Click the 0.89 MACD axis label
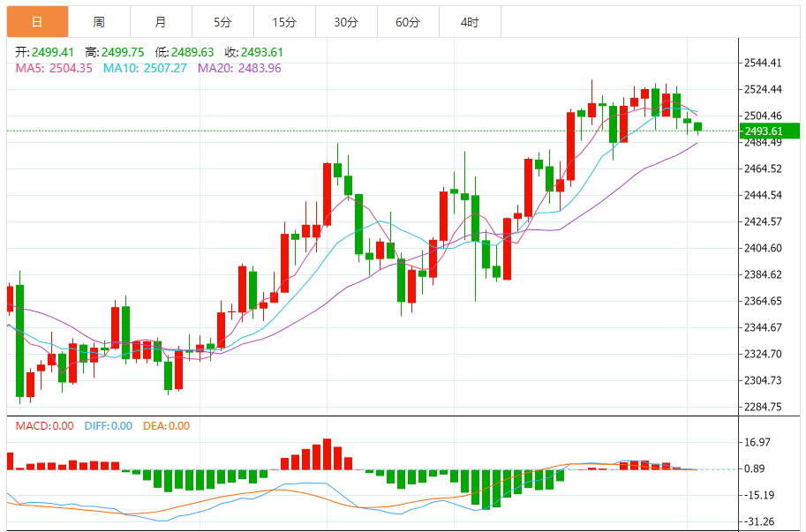The height and width of the screenshot is (532, 806). point(754,468)
